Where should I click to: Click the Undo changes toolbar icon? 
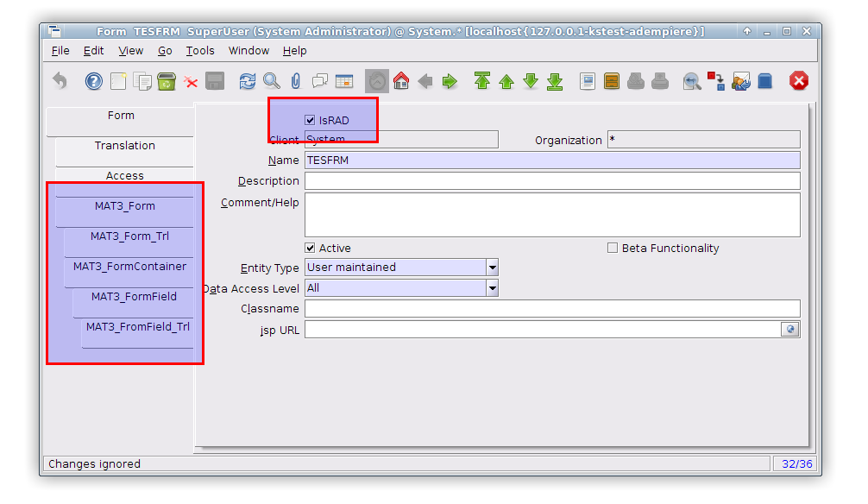(60, 81)
